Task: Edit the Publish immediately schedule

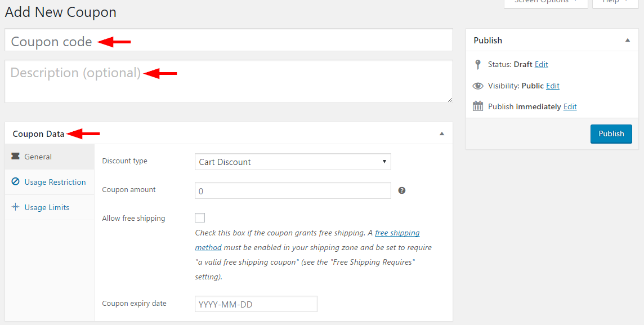Action: 570,107
